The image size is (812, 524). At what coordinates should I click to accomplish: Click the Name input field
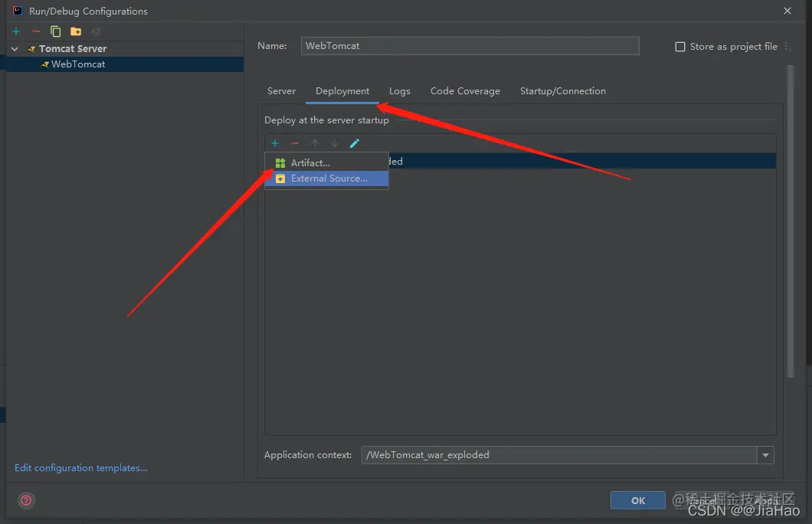click(470, 45)
